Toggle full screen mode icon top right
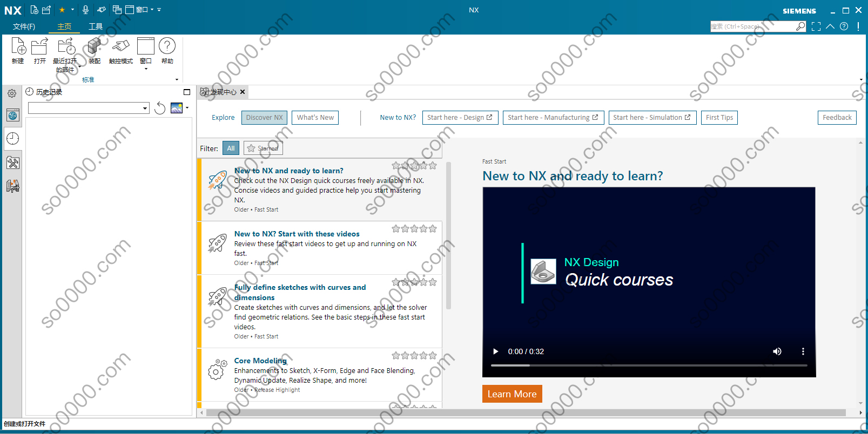 click(x=816, y=26)
